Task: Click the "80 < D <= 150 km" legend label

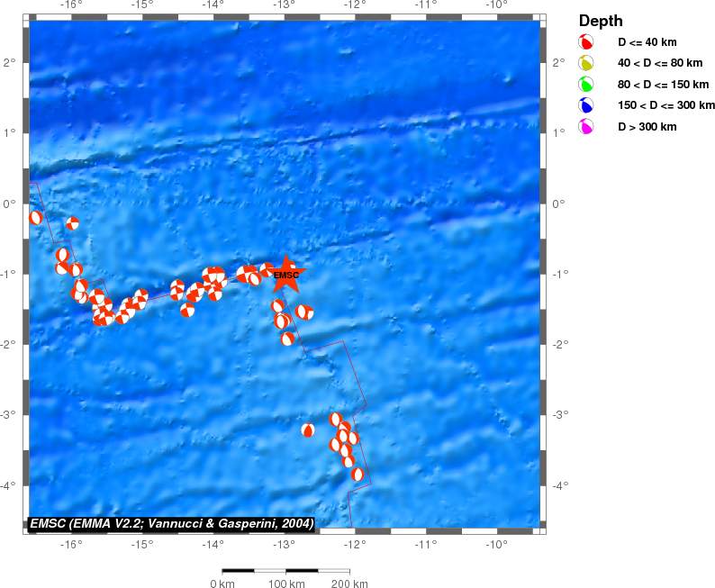Action: click(x=660, y=85)
